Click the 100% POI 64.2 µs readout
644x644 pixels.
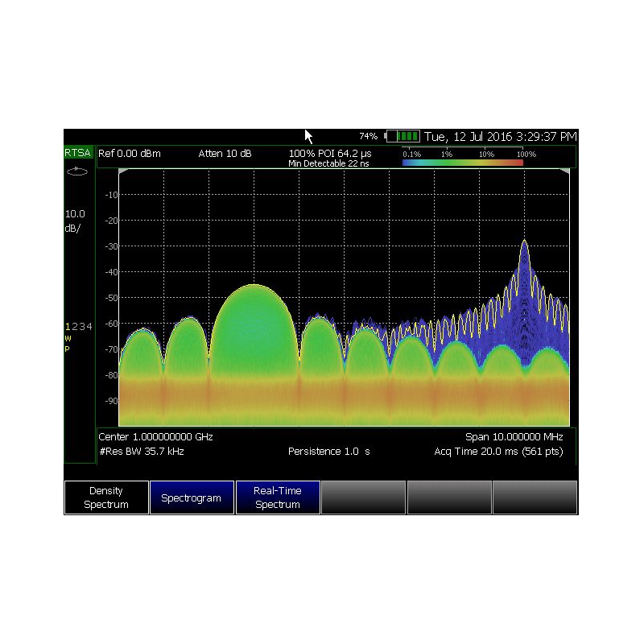click(x=330, y=153)
